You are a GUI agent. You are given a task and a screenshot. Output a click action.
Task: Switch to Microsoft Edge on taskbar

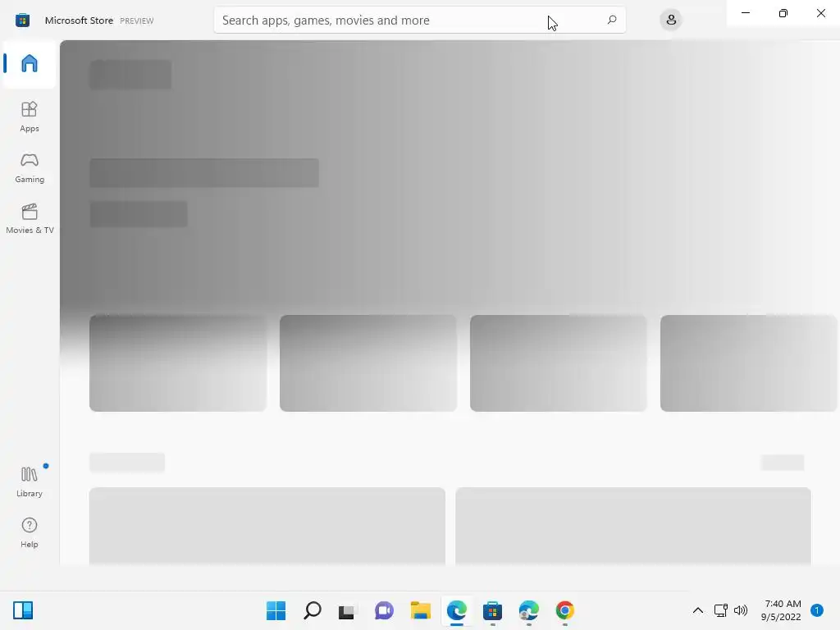coord(456,610)
